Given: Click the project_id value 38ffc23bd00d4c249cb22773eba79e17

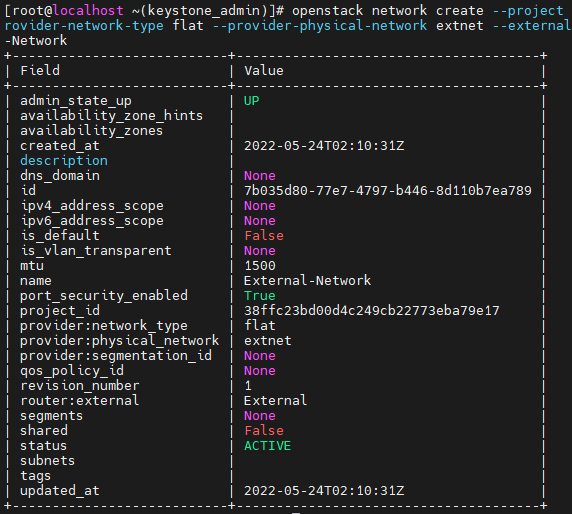Looking at the screenshot, I should point(371,310).
